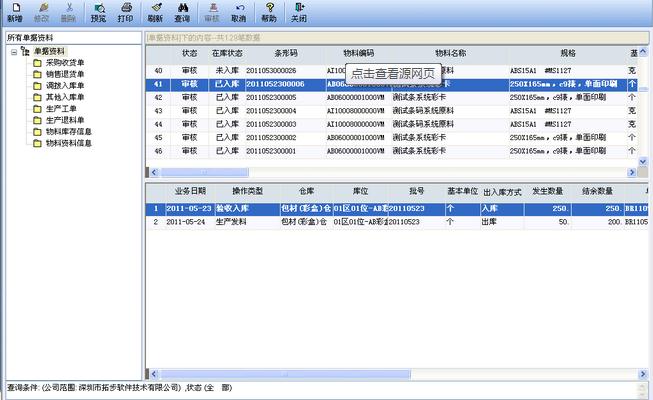Click the 业务日期 column header
653x400 pixels.
190,190
